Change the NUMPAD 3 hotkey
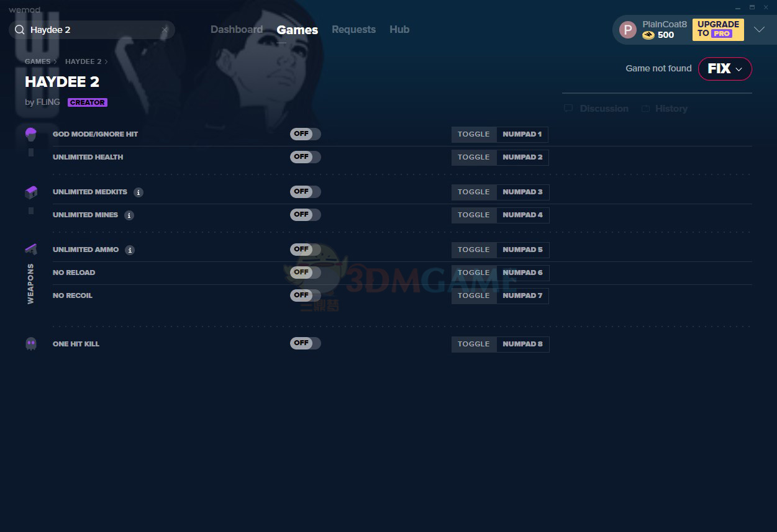Image resolution: width=777 pixels, height=532 pixels. point(522,192)
